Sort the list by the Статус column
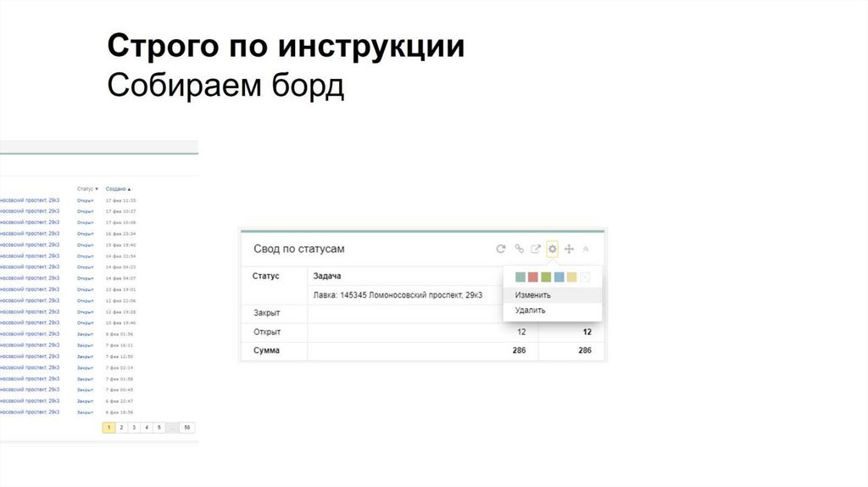The image size is (868, 487). click(87, 189)
